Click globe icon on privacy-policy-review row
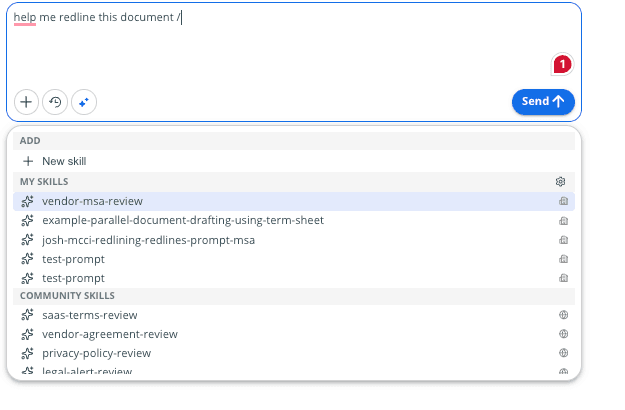This screenshot has height=410, width=625. point(563,353)
